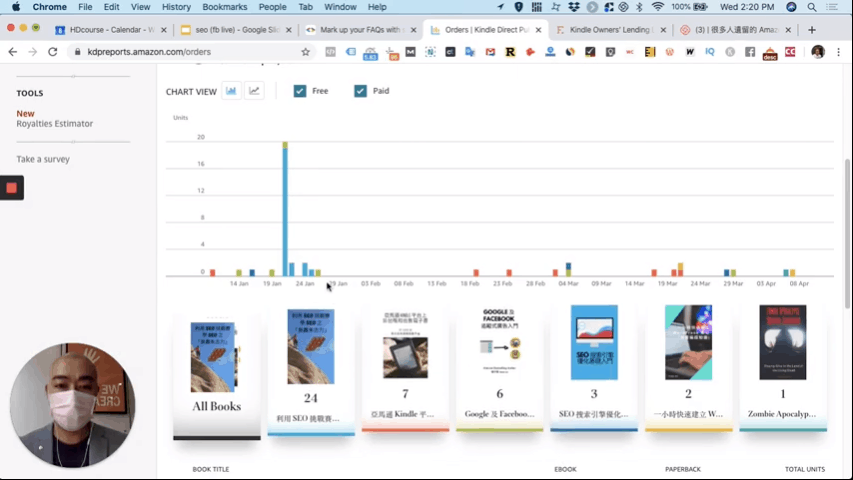Open Chrome three-dot menu
Image resolution: width=853 pixels, height=480 pixels.
[838, 52]
